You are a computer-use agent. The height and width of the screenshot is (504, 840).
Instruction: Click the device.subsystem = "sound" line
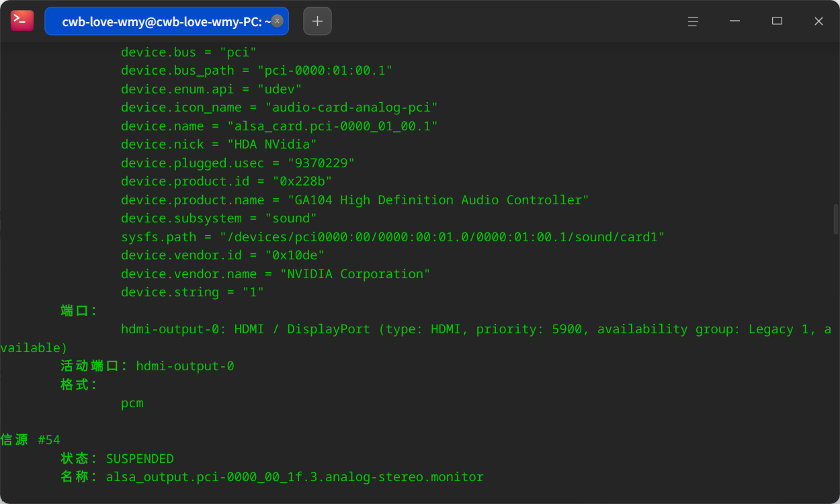(219, 218)
